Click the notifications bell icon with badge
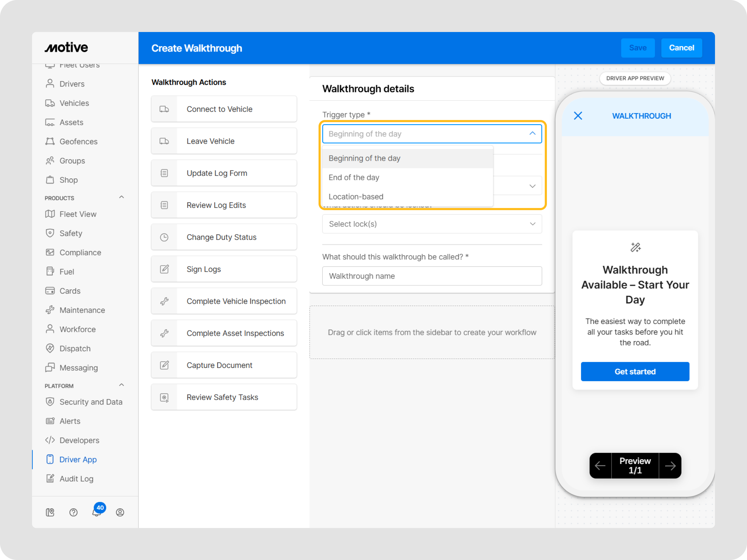The width and height of the screenshot is (747, 560). click(97, 512)
